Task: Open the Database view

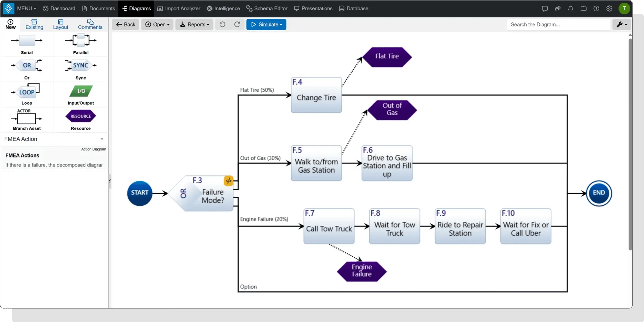Action: tap(354, 8)
